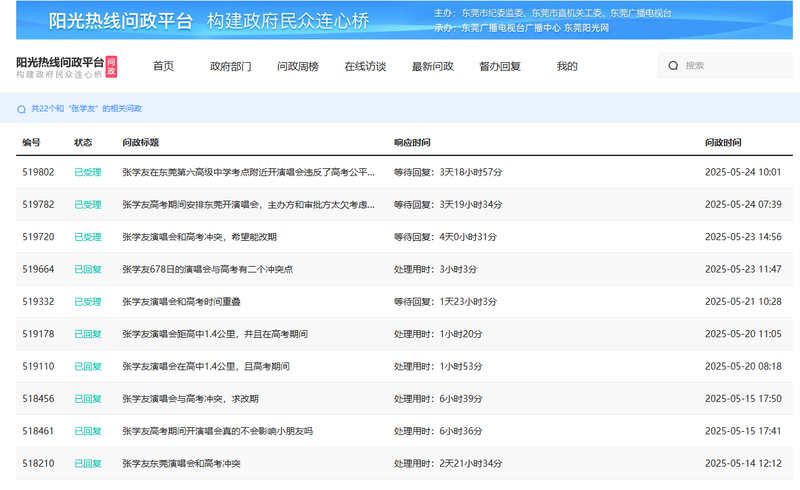This screenshot has height=490, width=800.
Task: Open the 我的 account menu item
Action: pyautogui.click(x=567, y=66)
